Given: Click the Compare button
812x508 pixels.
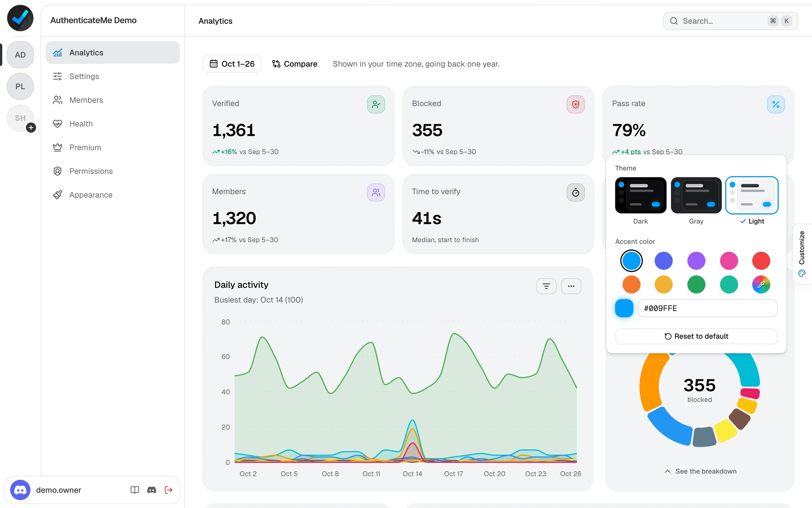Looking at the screenshot, I should click(x=294, y=64).
